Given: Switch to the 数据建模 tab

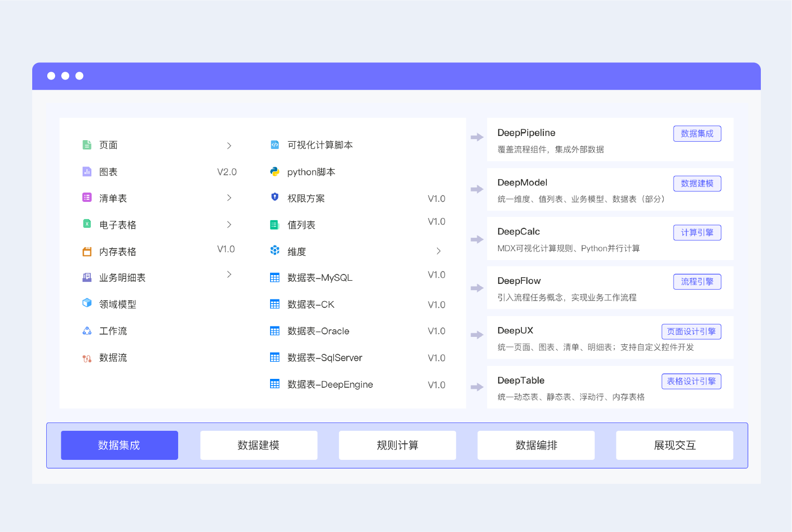Looking at the screenshot, I should click(x=259, y=445).
